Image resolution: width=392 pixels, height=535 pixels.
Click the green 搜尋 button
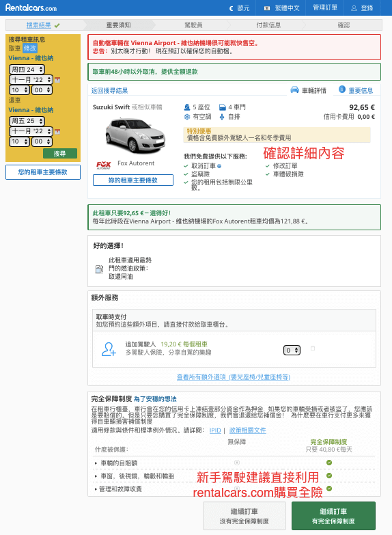(x=60, y=154)
